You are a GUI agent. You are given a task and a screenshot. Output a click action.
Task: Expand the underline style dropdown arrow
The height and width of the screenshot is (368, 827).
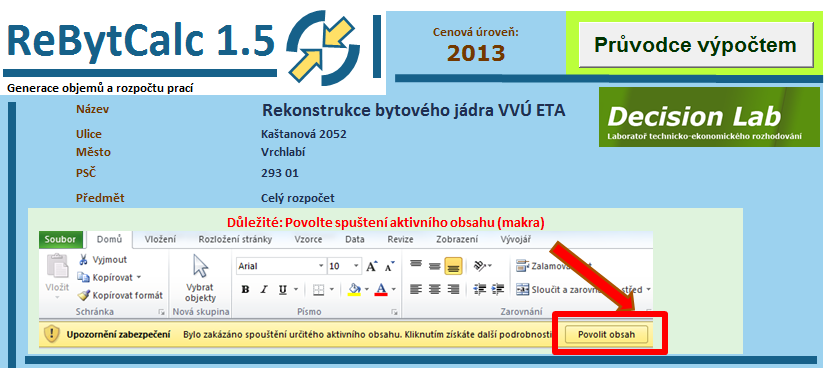tap(296, 289)
